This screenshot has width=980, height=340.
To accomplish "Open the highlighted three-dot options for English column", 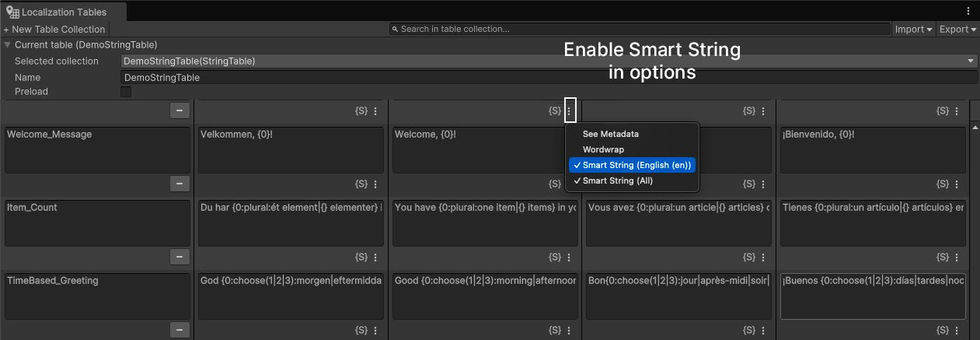I will pyautogui.click(x=570, y=111).
